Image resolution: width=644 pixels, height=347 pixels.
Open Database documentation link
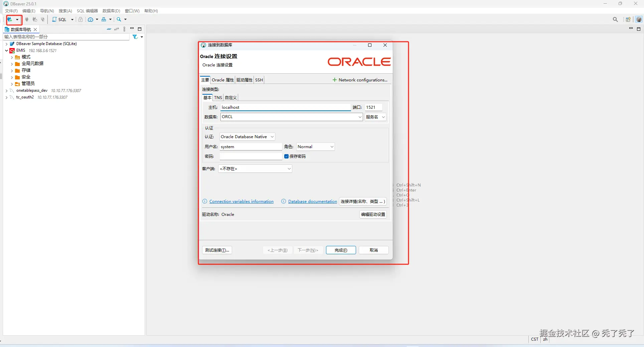point(313,202)
